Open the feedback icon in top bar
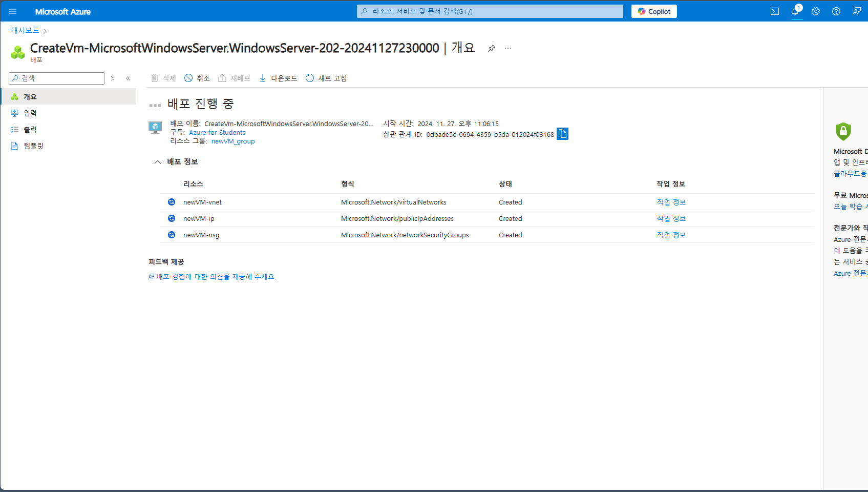The width and height of the screenshot is (868, 492). [857, 11]
